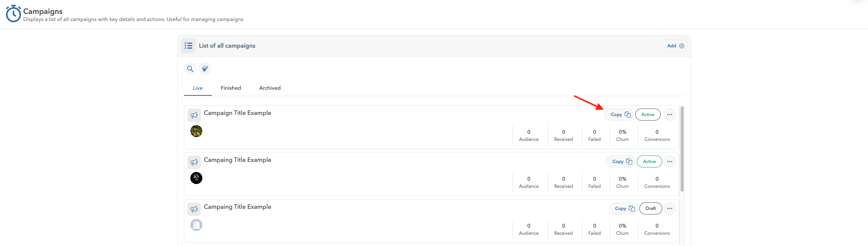Toggle Active status on the second campaign
The height and width of the screenshot is (246, 868).
[x=649, y=161]
